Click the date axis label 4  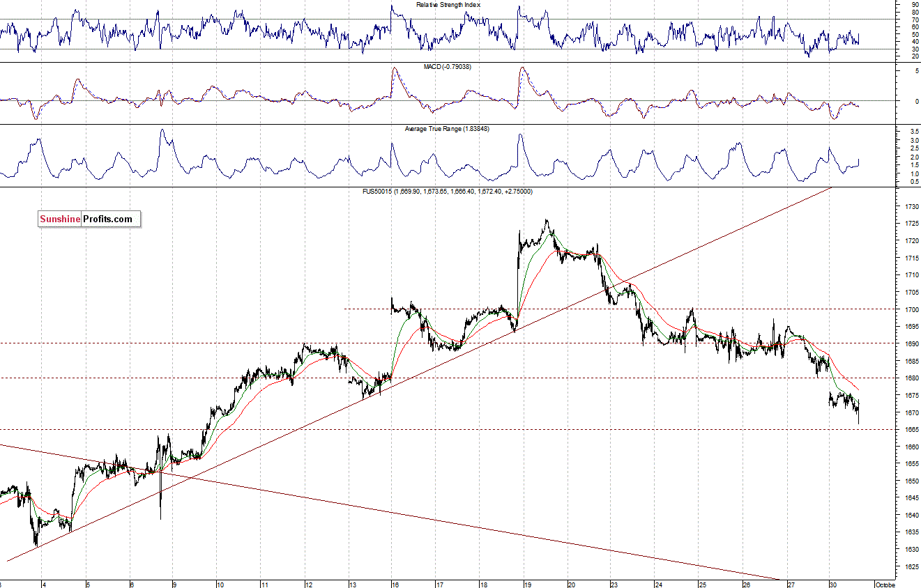tap(43, 584)
